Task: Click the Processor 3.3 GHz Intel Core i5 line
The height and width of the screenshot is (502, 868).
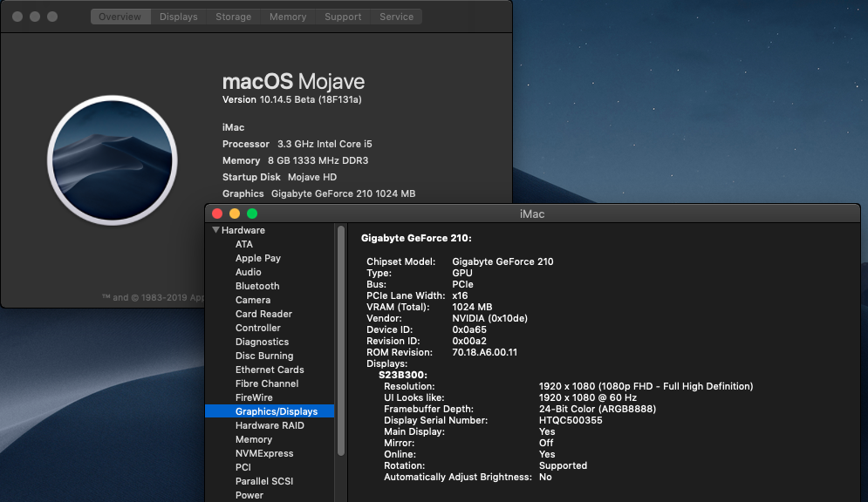Action: coord(297,144)
